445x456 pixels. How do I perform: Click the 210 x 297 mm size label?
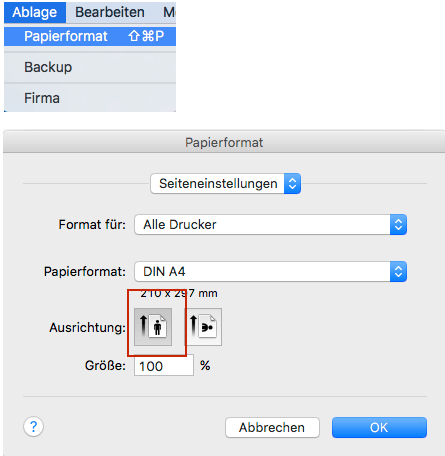pyautogui.click(x=179, y=293)
